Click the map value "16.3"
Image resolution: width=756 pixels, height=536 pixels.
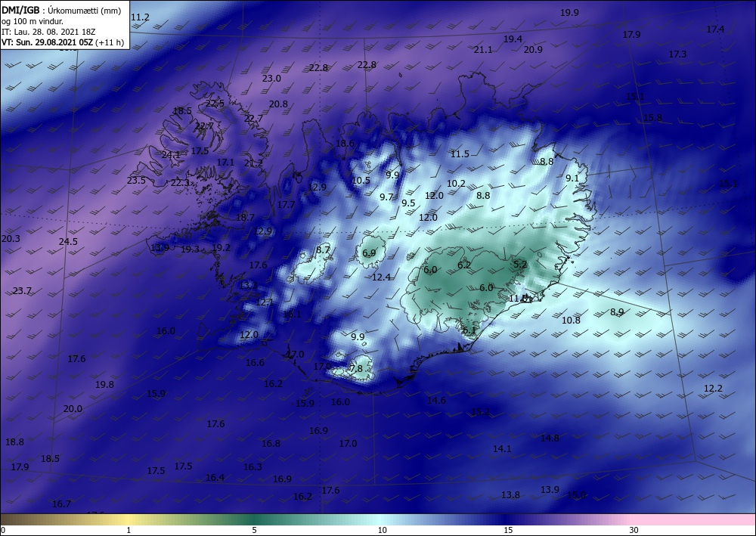coord(253,466)
